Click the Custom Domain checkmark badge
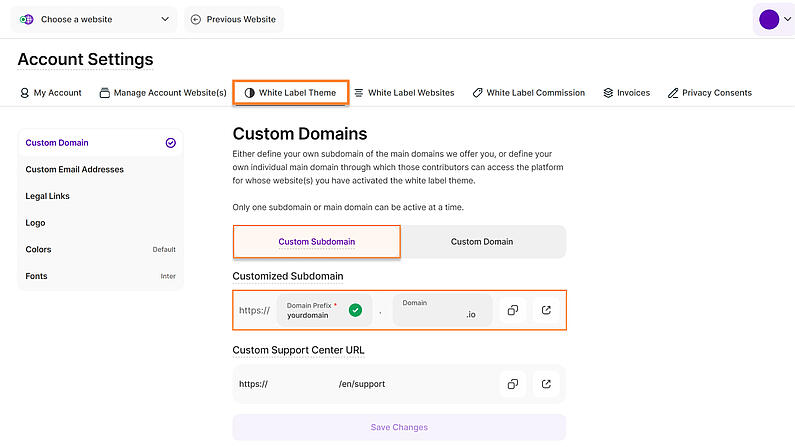Screen dimensions: 795x447 click(x=171, y=143)
